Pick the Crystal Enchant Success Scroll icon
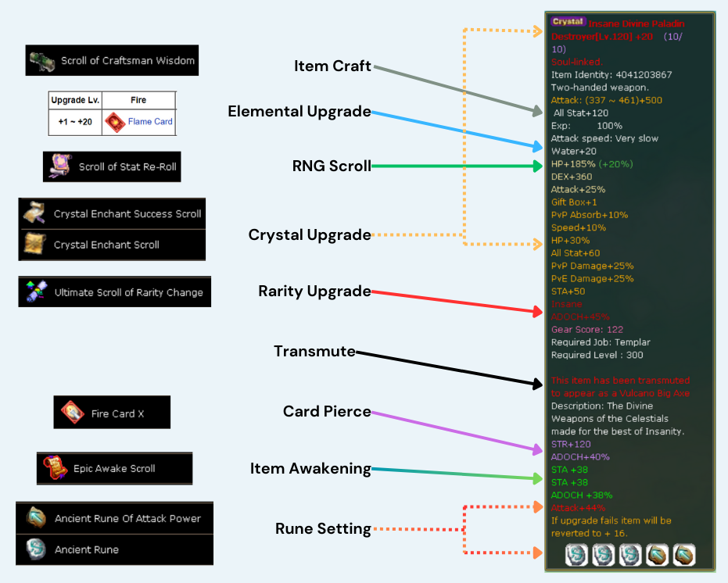The width and height of the screenshot is (728, 583). pyautogui.click(x=35, y=213)
